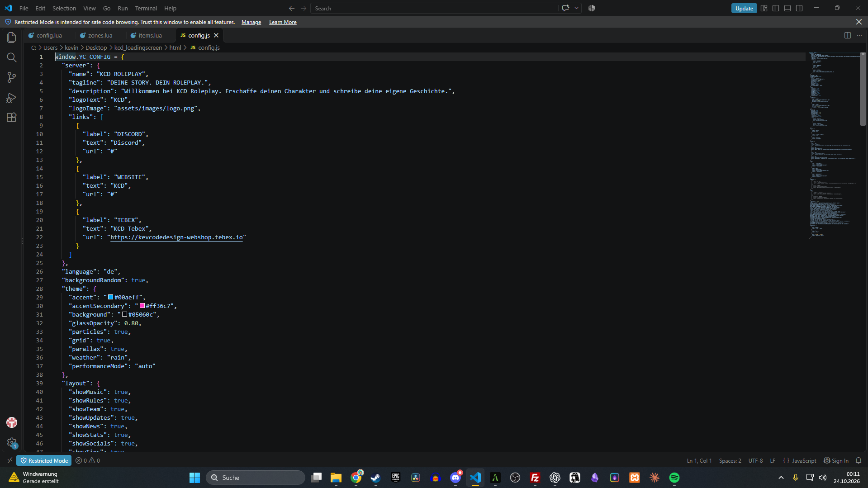
Task: Open the Search view in activity bar
Action: pos(12,57)
